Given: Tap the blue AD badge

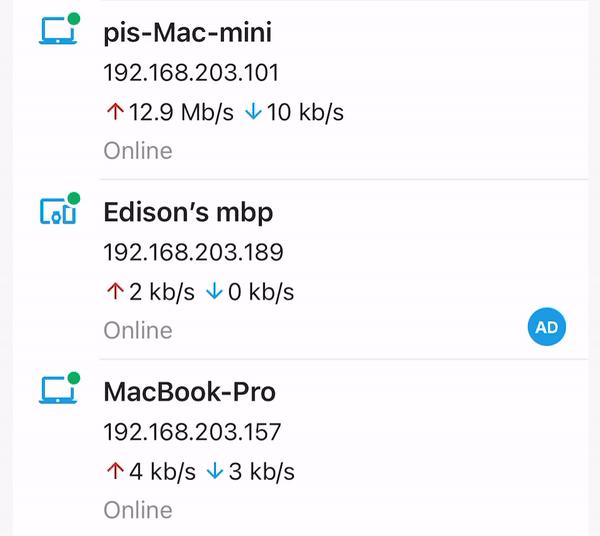Looking at the screenshot, I should [546, 327].
